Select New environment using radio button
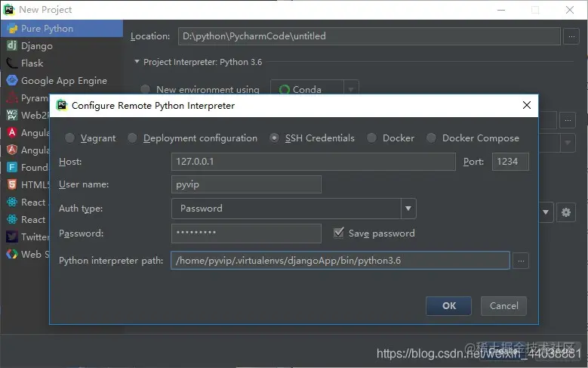Image resolution: width=588 pixels, height=368 pixels. 146,89
